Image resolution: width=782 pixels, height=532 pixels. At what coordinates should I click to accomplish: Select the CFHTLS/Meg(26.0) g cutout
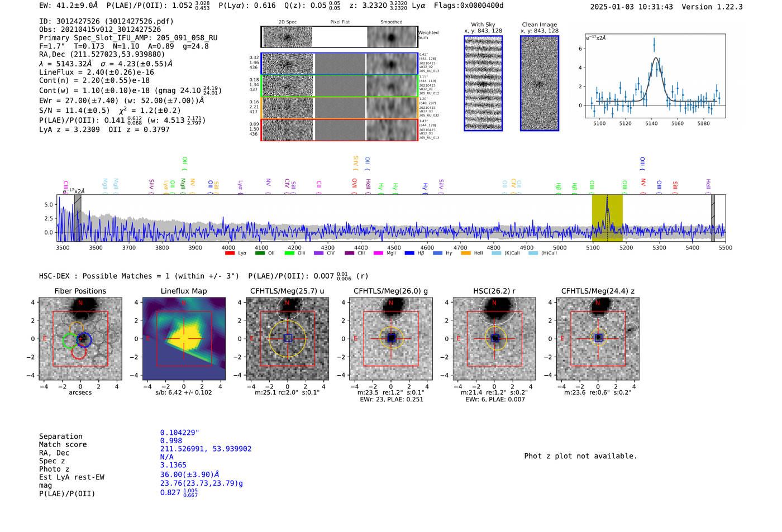[x=391, y=339]
